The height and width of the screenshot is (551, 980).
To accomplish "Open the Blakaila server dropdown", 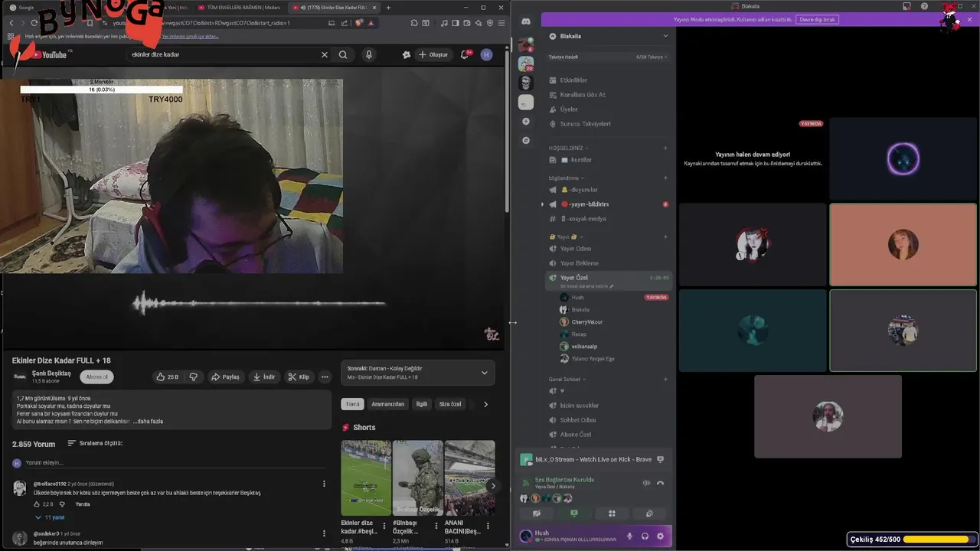I will click(608, 36).
